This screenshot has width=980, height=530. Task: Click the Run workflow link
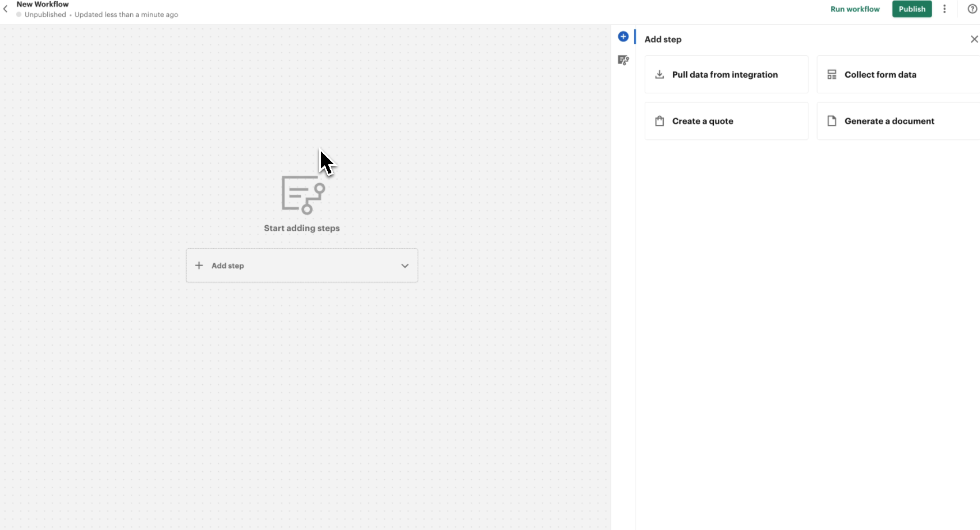pyautogui.click(x=855, y=9)
